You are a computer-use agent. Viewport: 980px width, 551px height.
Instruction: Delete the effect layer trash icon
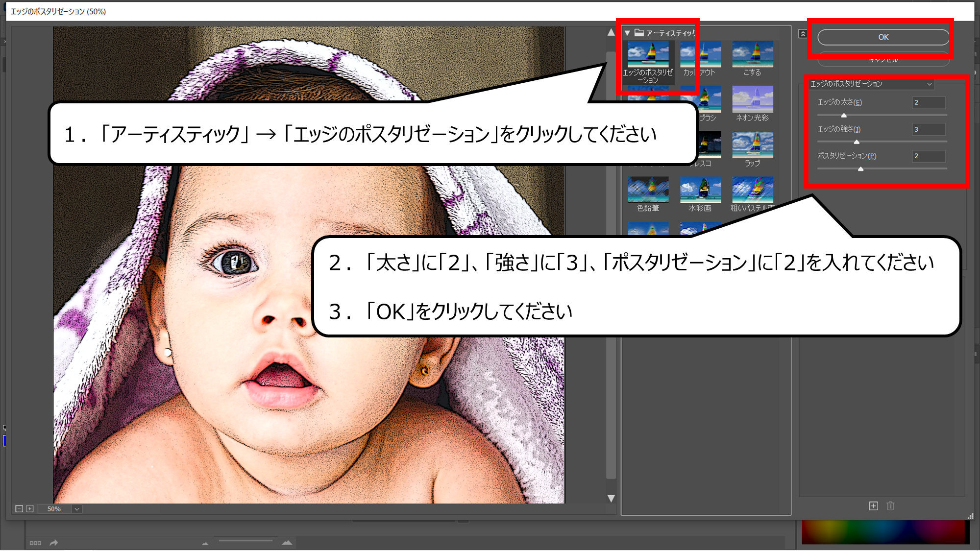pyautogui.click(x=890, y=506)
